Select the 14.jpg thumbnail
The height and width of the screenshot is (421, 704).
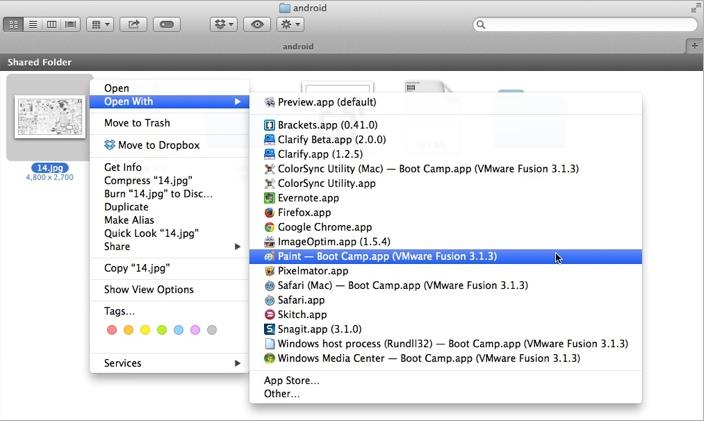[x=50, y=117]
